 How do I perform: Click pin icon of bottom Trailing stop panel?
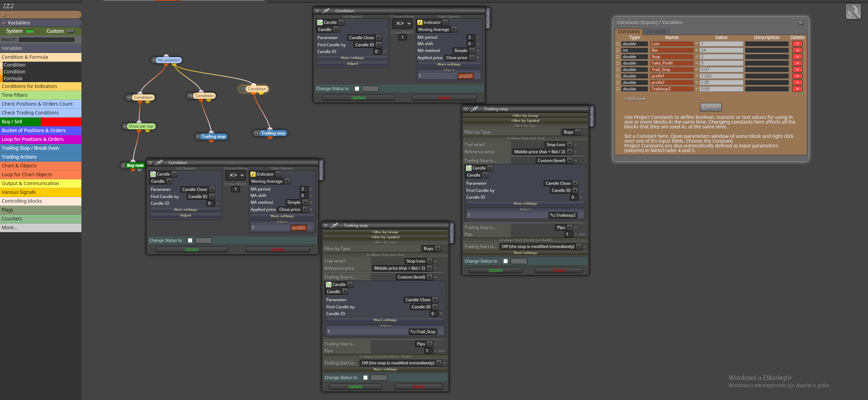tap(334, 225)
